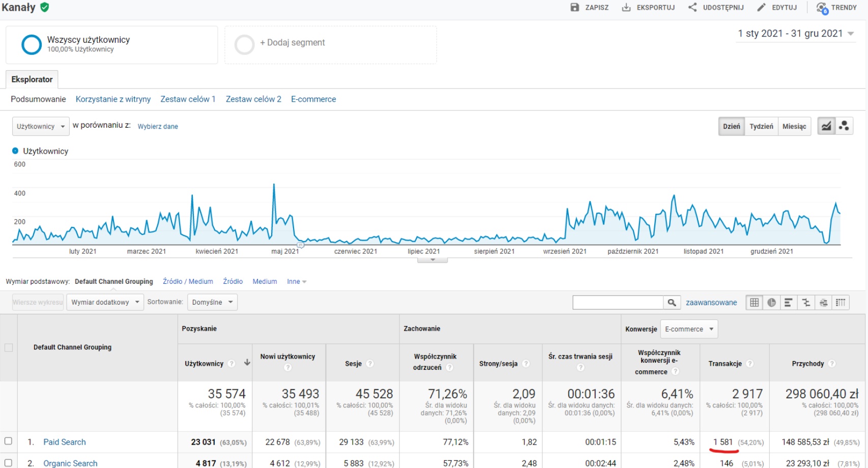Switch to Korzystanie z witryny tab

pyautogui.click(x=113, y=99)
